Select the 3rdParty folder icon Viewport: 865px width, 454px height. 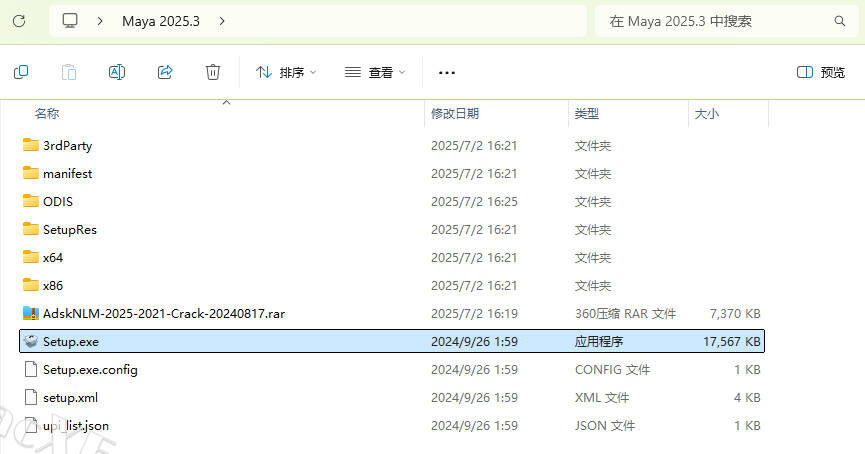click(31, 145)
